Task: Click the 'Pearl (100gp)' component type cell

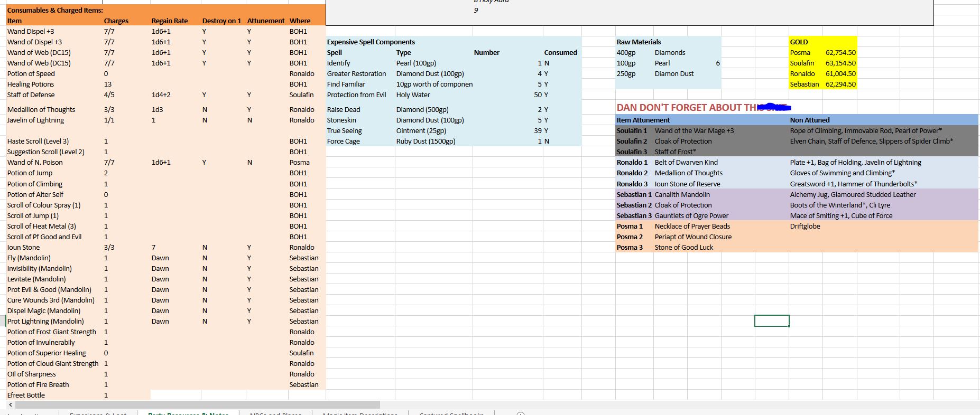Action: click(417, 63)
